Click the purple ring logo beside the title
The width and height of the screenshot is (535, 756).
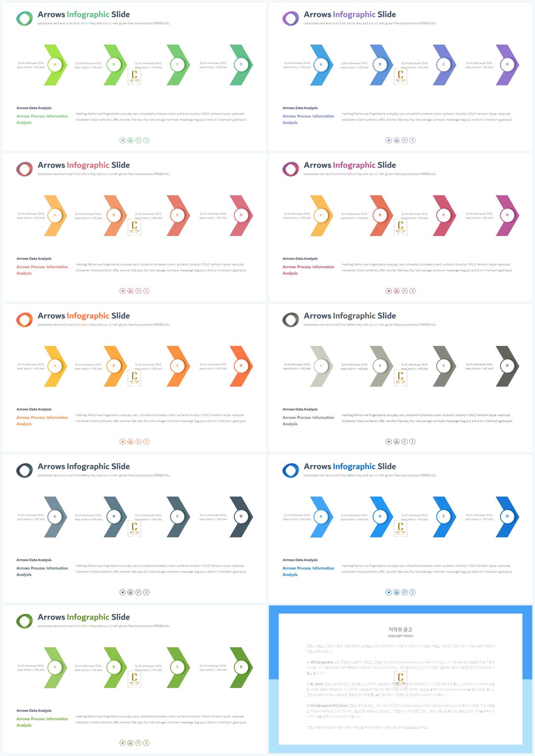click(x=290, y=18)
